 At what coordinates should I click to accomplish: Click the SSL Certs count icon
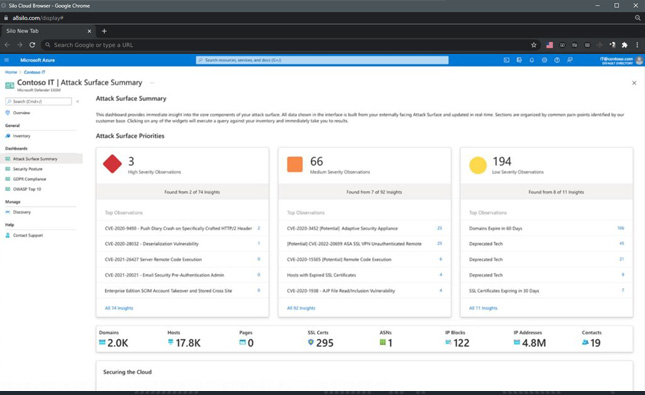point(311,342)
